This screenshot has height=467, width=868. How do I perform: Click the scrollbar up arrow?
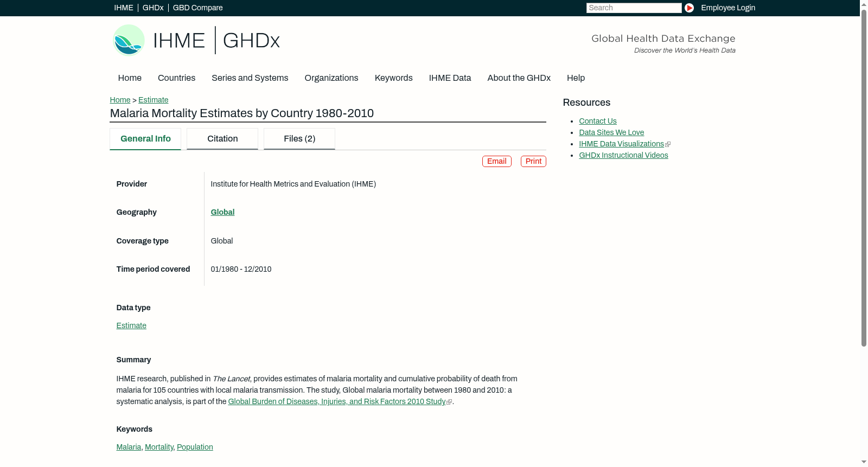[864, 4]
